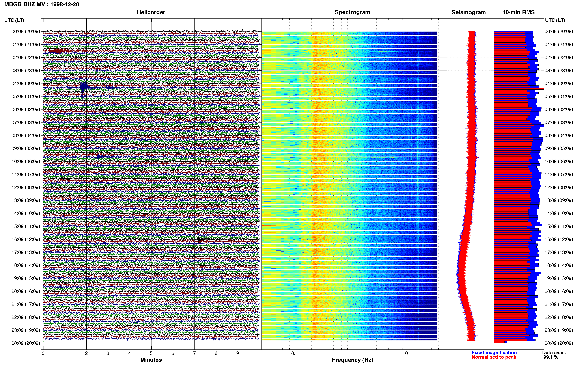Click the helicorder minute tick label '5'
This screenshot has width=588, height=368.
(x=151, y=353)
